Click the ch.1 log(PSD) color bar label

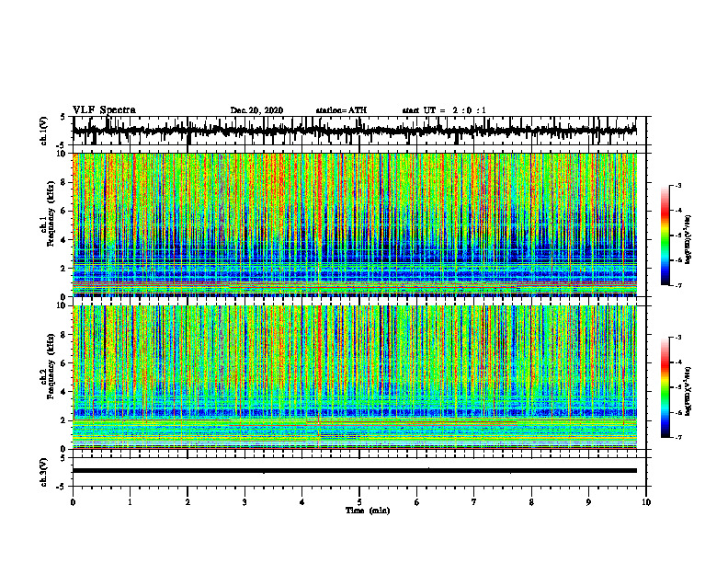689,240
